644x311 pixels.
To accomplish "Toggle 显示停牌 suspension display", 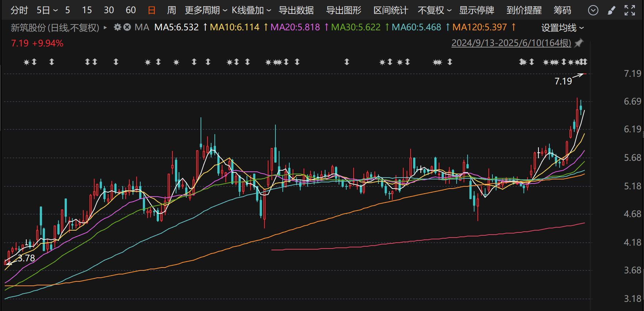I will click(477, 10).
